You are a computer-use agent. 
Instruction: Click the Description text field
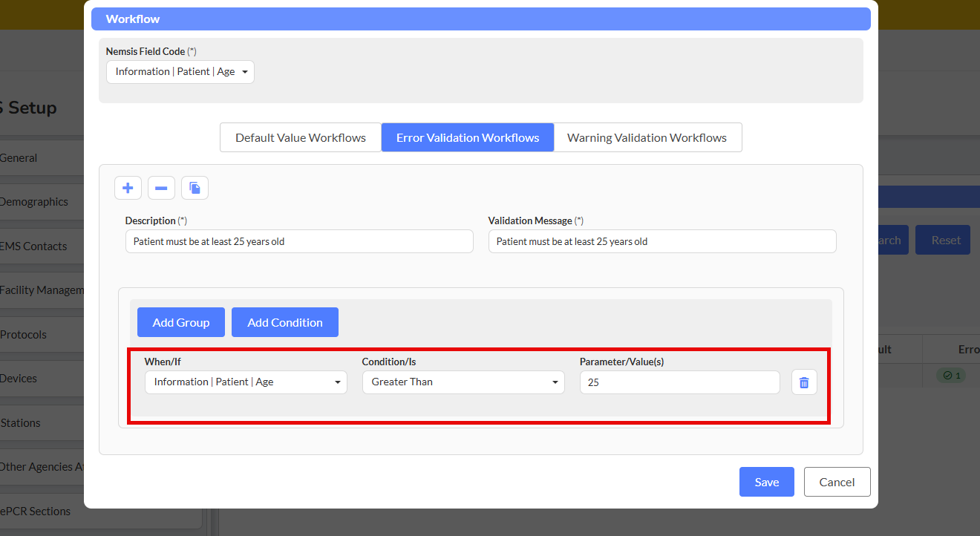pos(299,241)
